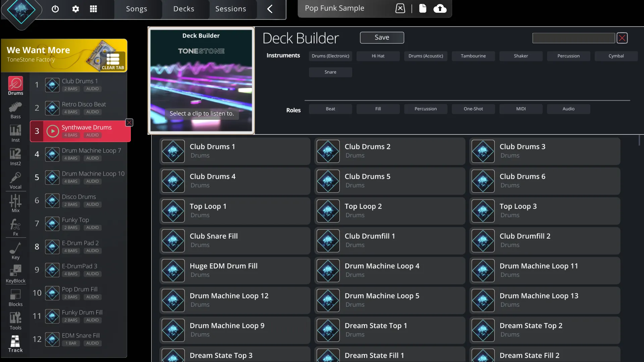Toggle Percussion instrument filter
This screenshot has height=362, width=644.
pyautogui.click(x=569, y=56)
